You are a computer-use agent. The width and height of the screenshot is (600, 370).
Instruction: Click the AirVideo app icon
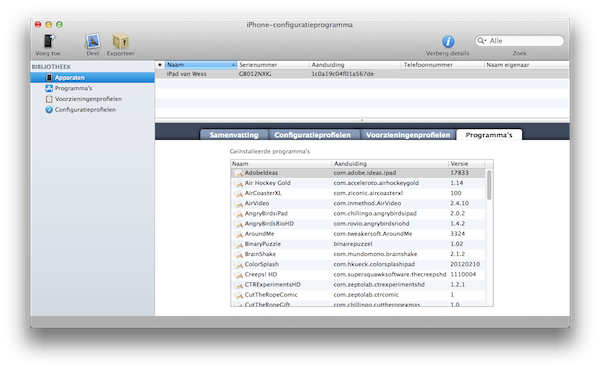[238, 204]
